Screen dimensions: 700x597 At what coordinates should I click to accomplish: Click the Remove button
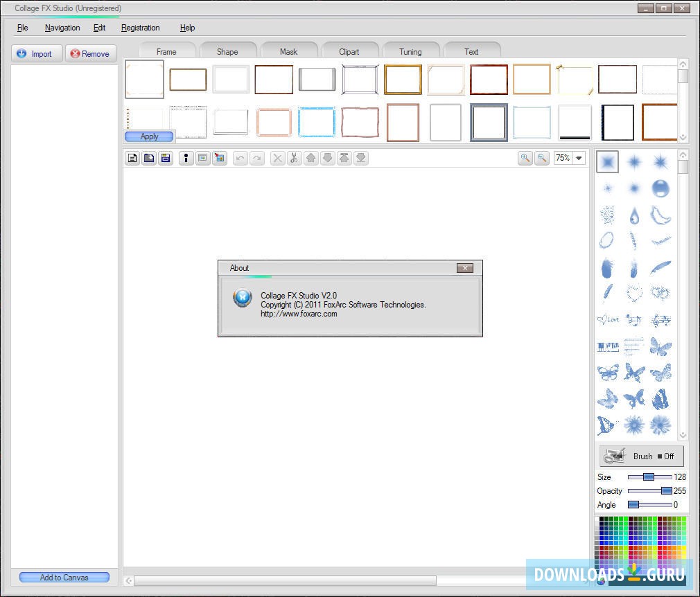click(91, 53)
